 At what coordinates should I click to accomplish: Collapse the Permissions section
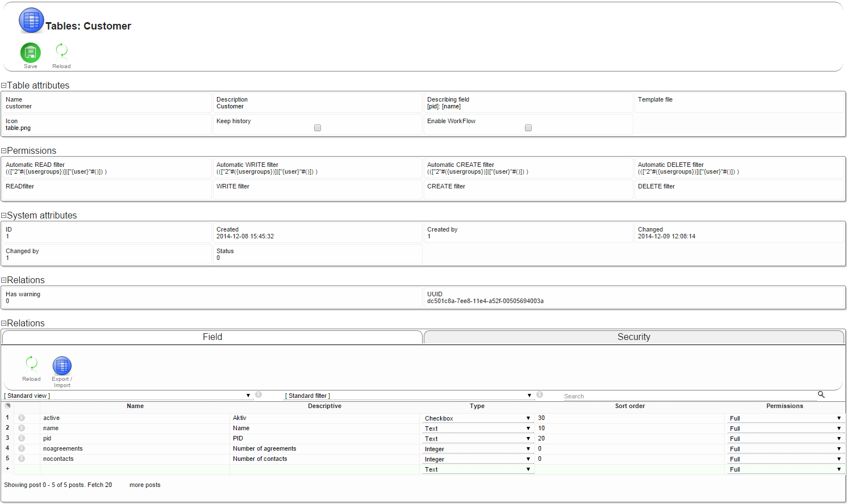(3, 151)
